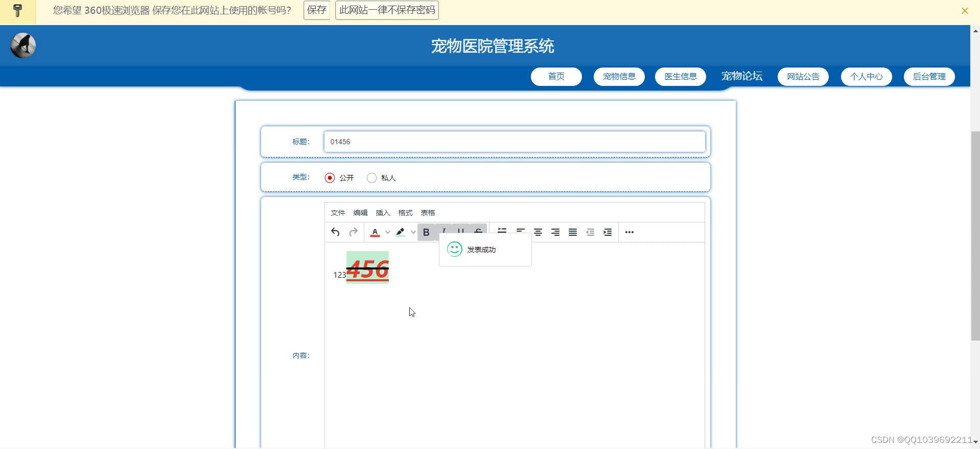Image resolution: width=980 pixels, height=449 pixels.
Task: Open the 表格 editor menu
Action: (x=428, y=213)
